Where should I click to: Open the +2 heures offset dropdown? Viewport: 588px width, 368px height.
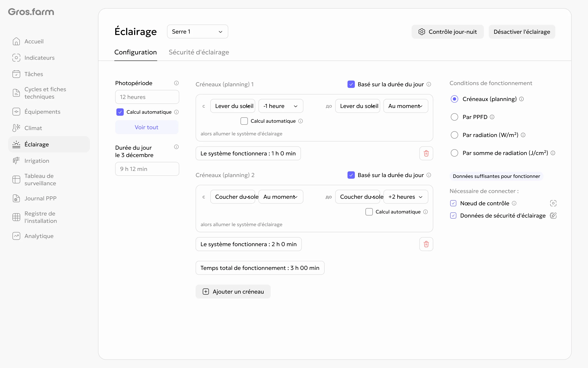point(406,197)
